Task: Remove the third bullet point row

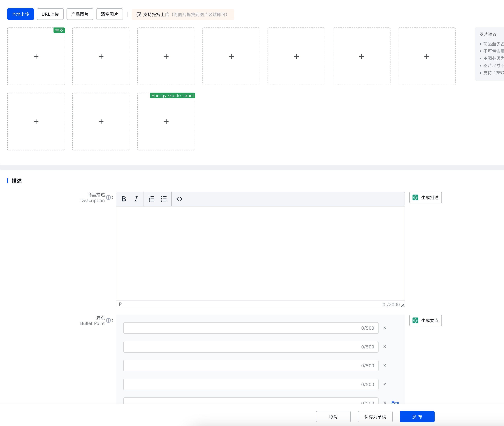Action: (x=385, y=366)
